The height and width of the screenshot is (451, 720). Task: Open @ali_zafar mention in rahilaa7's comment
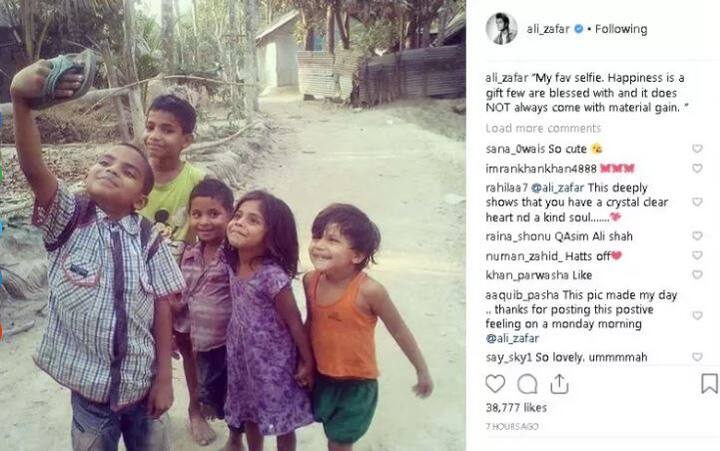coord(557,188)
